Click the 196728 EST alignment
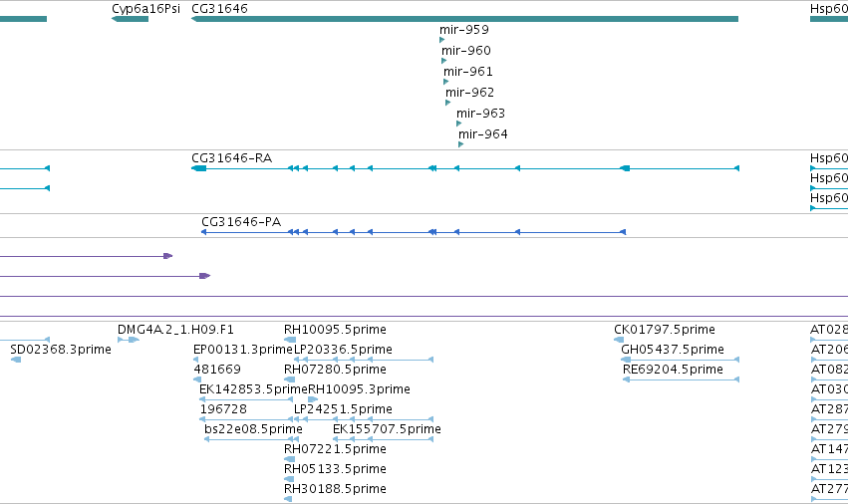The image size is (848, 504). tap(246, 419)
